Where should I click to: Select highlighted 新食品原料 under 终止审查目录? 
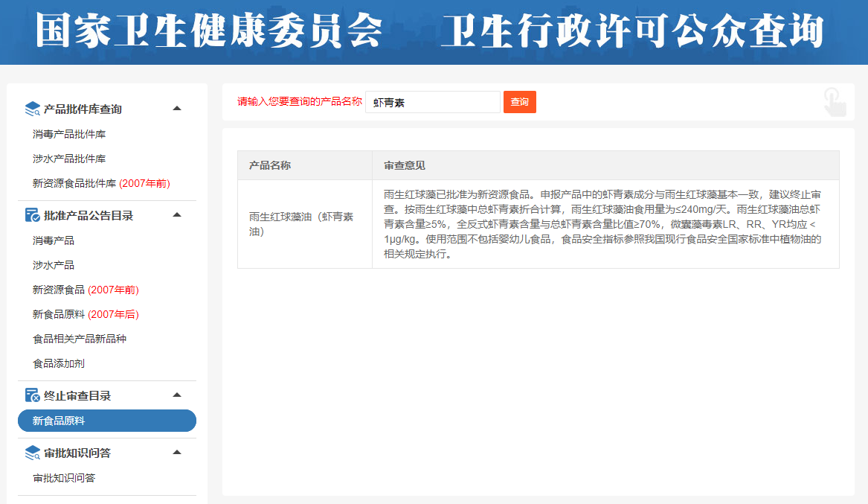pyautogui.click(x=107, y=421)
